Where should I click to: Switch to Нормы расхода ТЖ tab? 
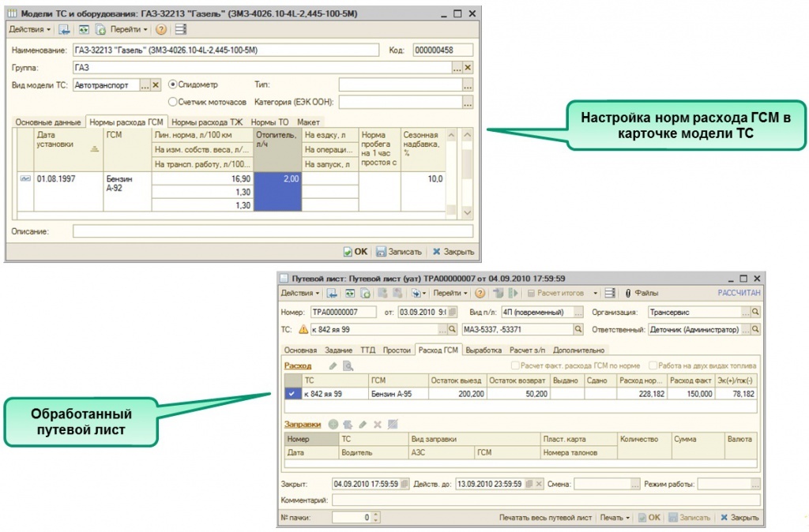point(209,122)
